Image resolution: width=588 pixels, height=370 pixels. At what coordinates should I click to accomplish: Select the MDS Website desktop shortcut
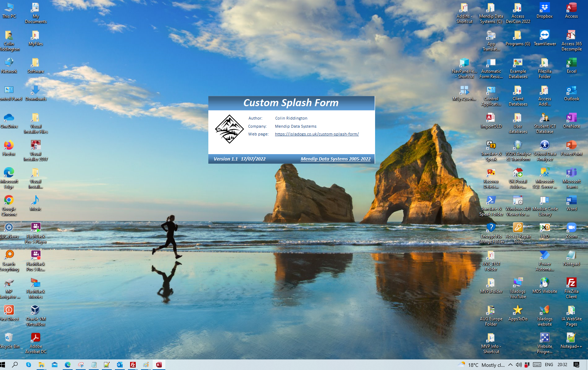pyautogui.click(x=545, y=286)
